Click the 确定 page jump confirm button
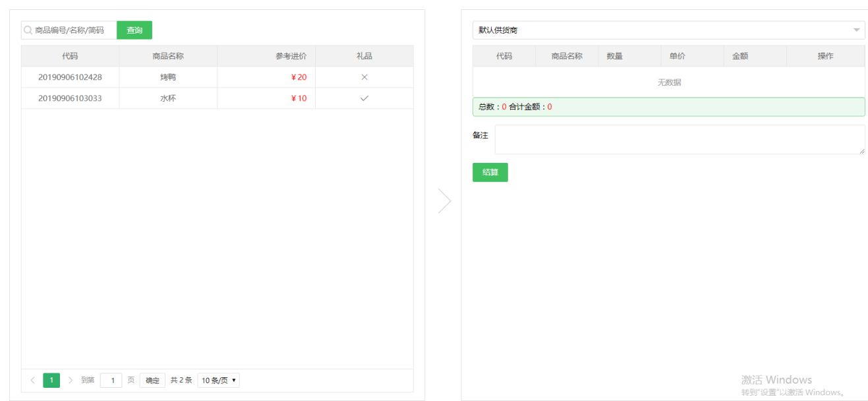The image size is (868, 401). (152, 380)
